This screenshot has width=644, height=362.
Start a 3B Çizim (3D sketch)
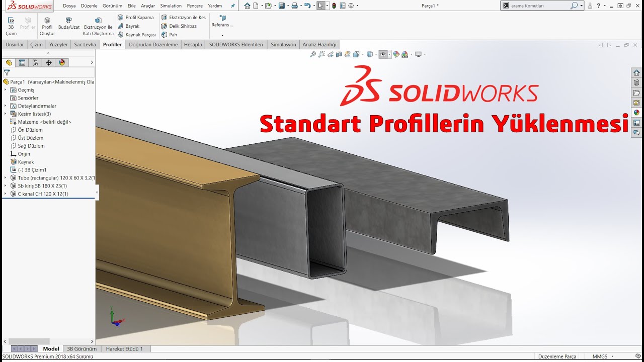tap(11, 26)
